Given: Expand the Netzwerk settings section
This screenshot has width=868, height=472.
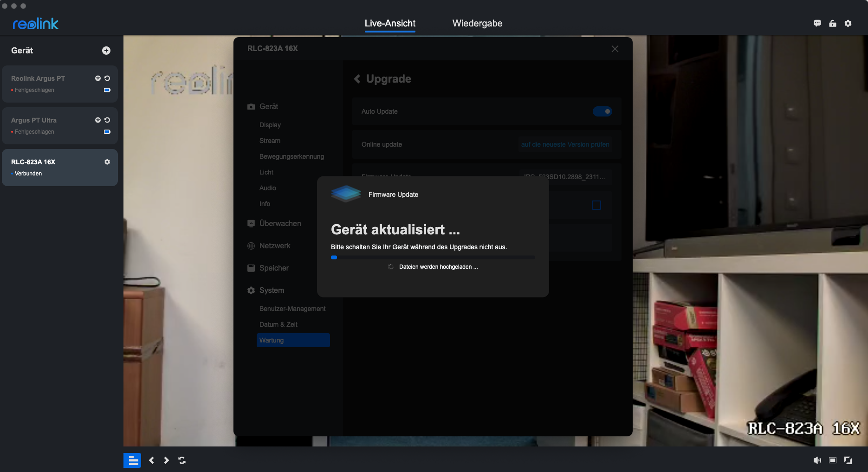Looking at the screenshot, I should click(x=275, y=246).
